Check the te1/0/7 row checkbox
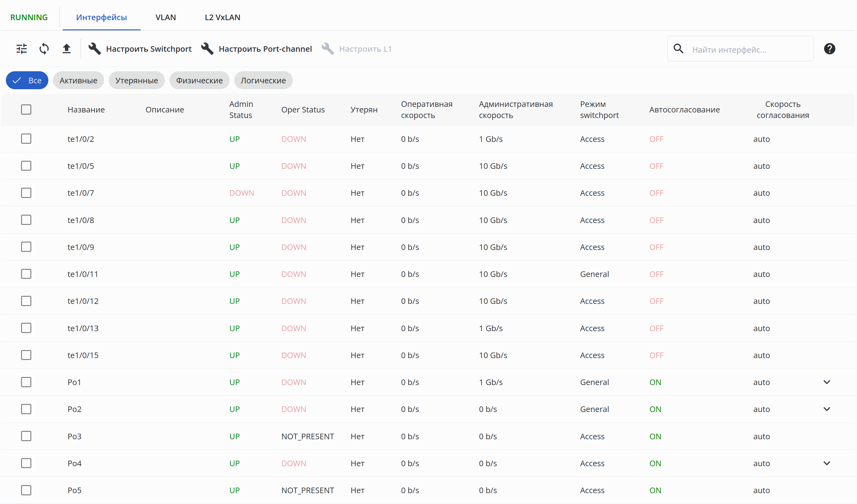Viewport: 857px width, 504px height. (x=26, y=193)
